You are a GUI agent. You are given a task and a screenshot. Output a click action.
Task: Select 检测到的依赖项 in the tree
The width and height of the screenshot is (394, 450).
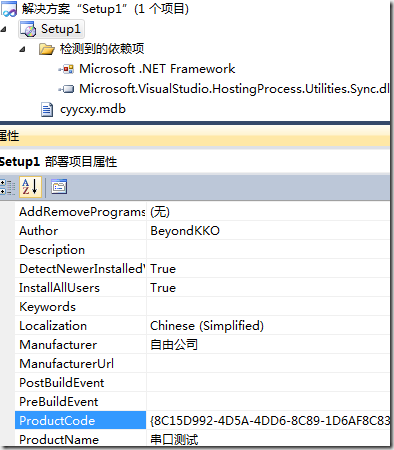[x=102, y=49]
